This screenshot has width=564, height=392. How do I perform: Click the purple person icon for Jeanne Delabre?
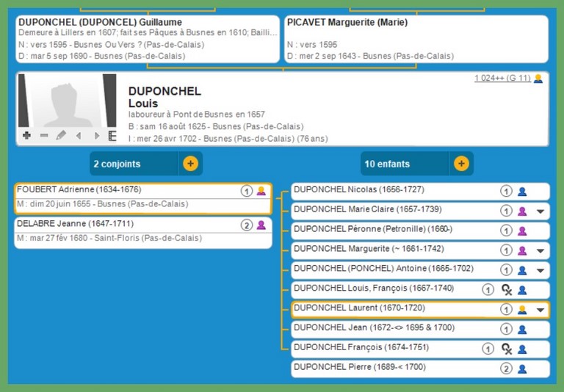261,225
